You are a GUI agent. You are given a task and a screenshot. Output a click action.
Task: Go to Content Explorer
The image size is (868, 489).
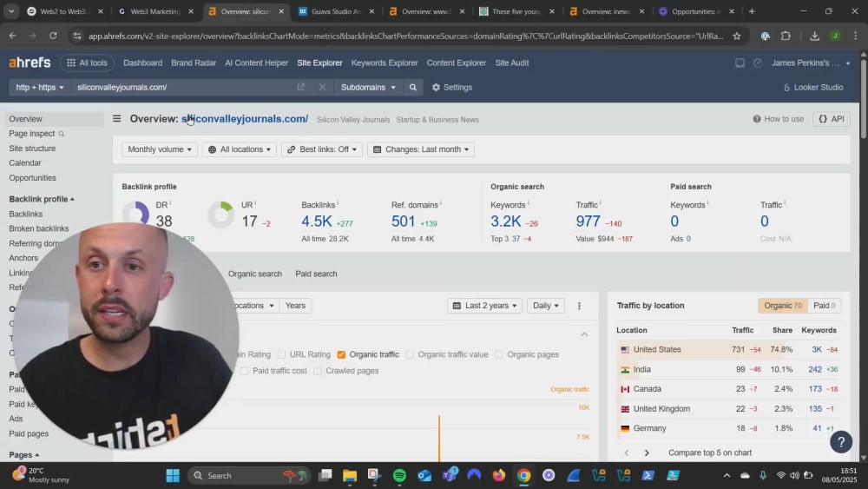457,63
